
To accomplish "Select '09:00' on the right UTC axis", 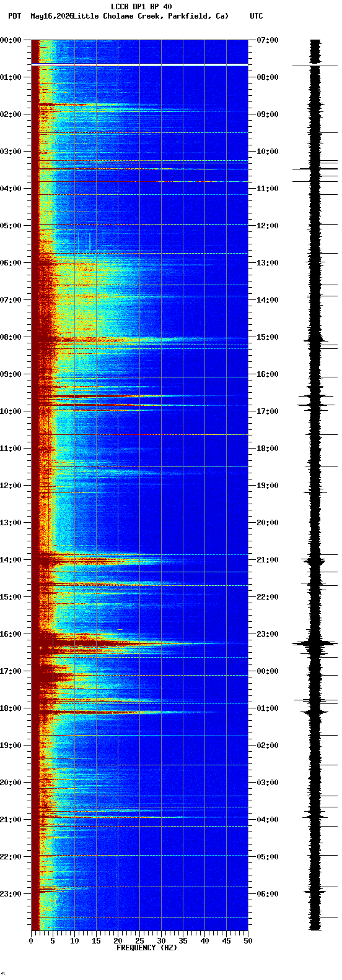I will (267, 114).
